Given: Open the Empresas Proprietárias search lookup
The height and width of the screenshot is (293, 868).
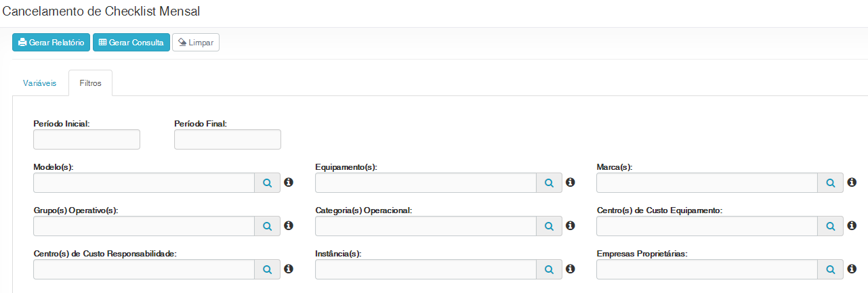Looking at the screenshot, I should [x=831, y=269].
